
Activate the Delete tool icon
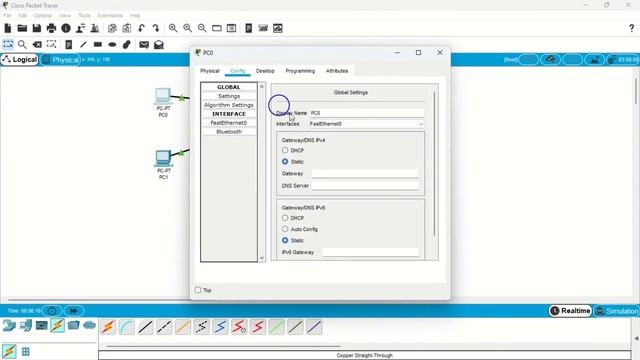[37, 44]
